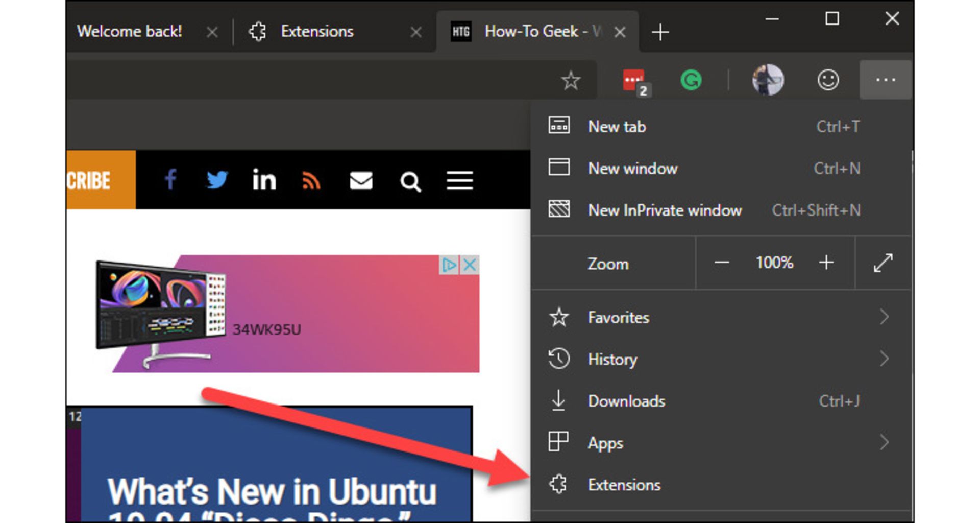Image resolution: width=980 pixels, height=523 pixels.
Task: Open the Settings and more menu button
Action: pos(885,80)
